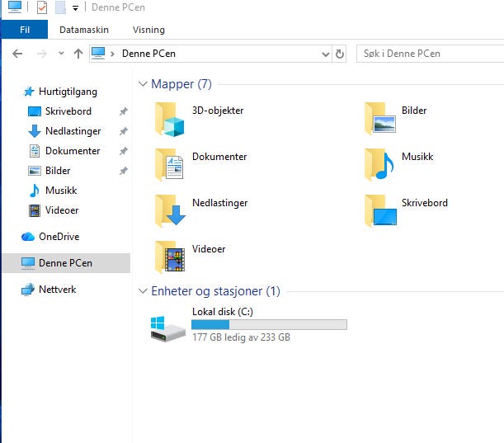Viewport: 504px width, 443px height.
Task: Open Bilder in the navigation pane
Action: [58, 171]
